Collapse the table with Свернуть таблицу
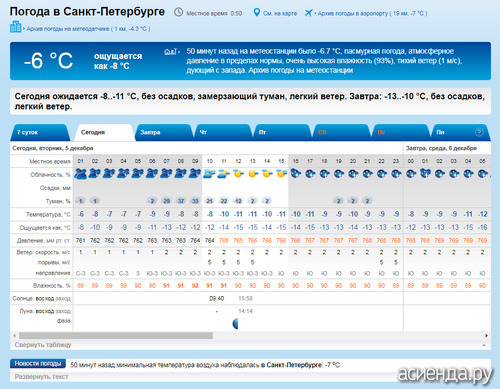500x389 pixels. tap(43, 345)
